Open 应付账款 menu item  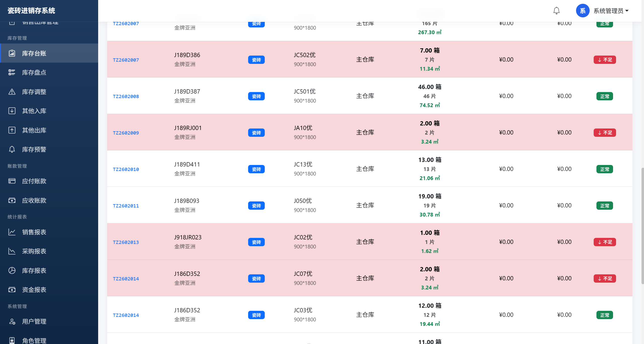49,181
